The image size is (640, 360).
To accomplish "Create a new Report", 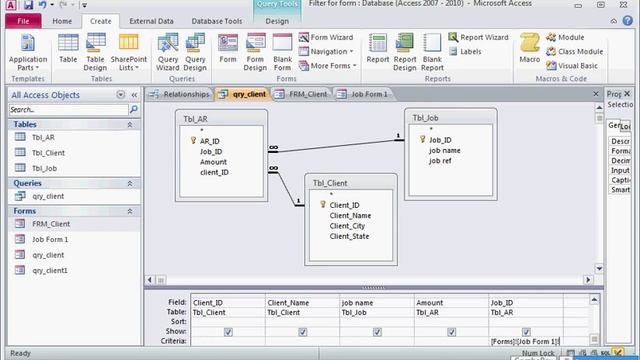I will (x=378, y=49).
